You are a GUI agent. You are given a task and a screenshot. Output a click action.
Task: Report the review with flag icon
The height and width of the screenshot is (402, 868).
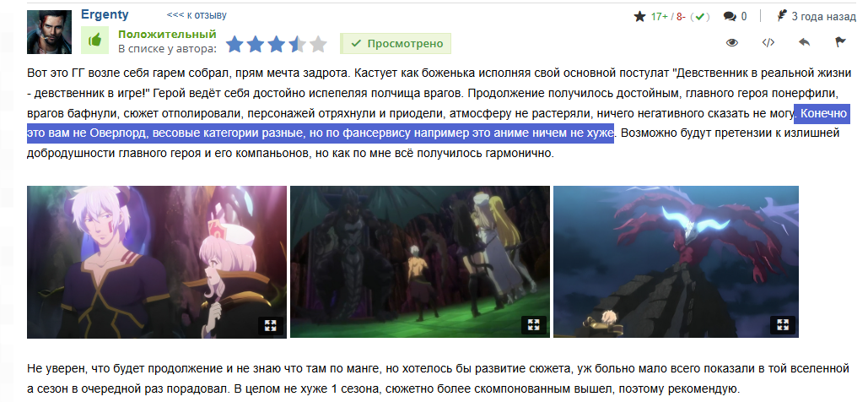(x=840, y=42)
